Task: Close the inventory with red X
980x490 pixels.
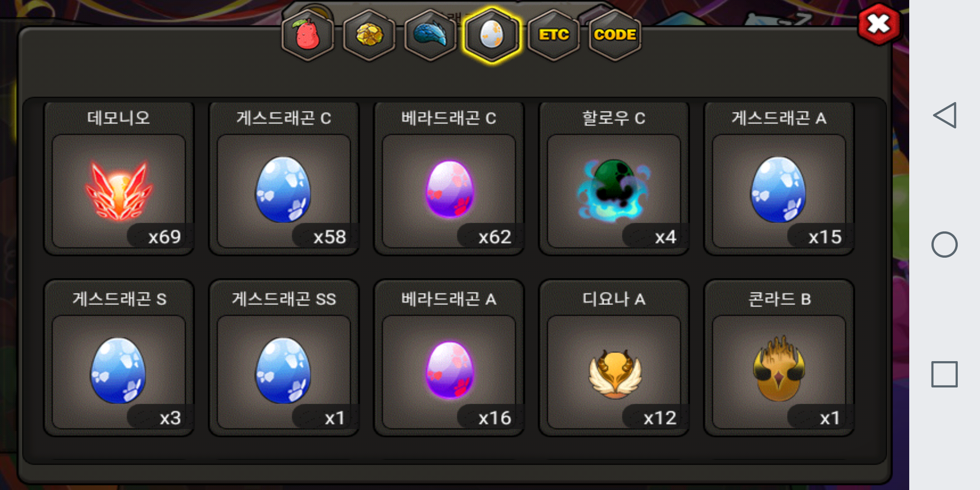Action: [x=879, y=24]
